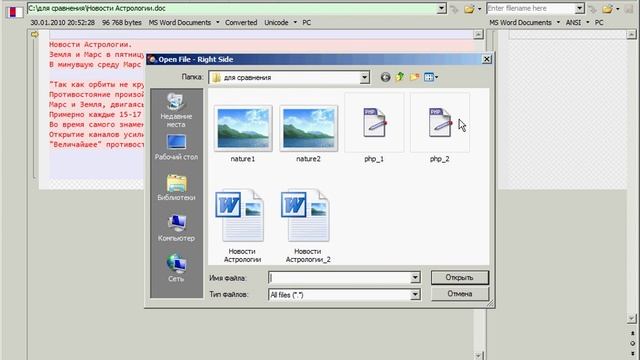Click right pane scrollbar up arrow
Image resolution: width=640 pixels, height=360 pixels.
pyautogui.click(x=631, y=35)
